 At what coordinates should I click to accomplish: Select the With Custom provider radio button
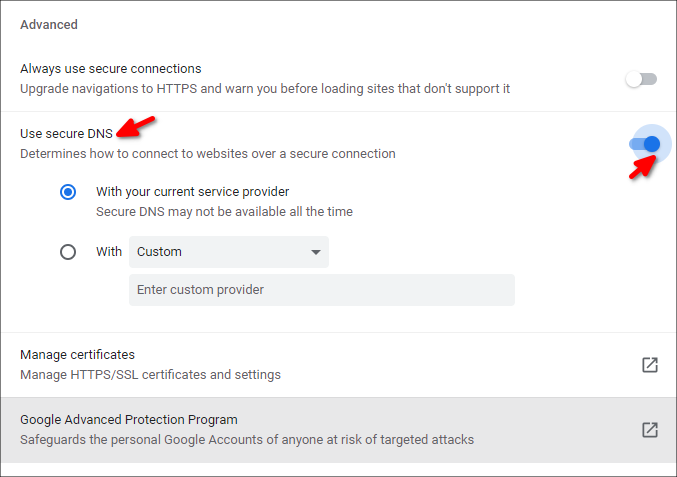[x=68, y=252]
